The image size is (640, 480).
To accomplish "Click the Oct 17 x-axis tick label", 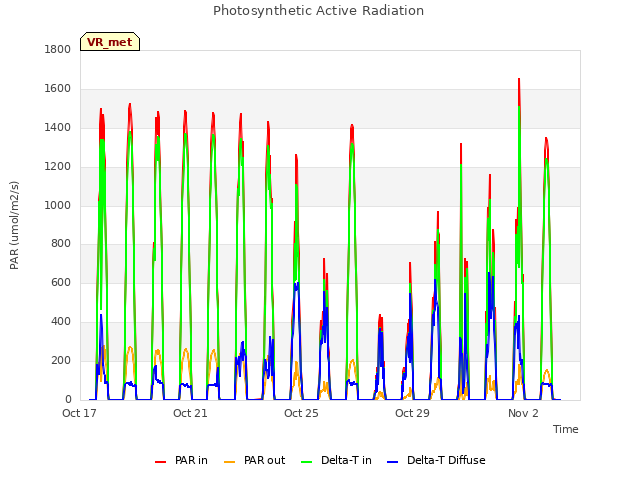I will click(x=79, y=413).
